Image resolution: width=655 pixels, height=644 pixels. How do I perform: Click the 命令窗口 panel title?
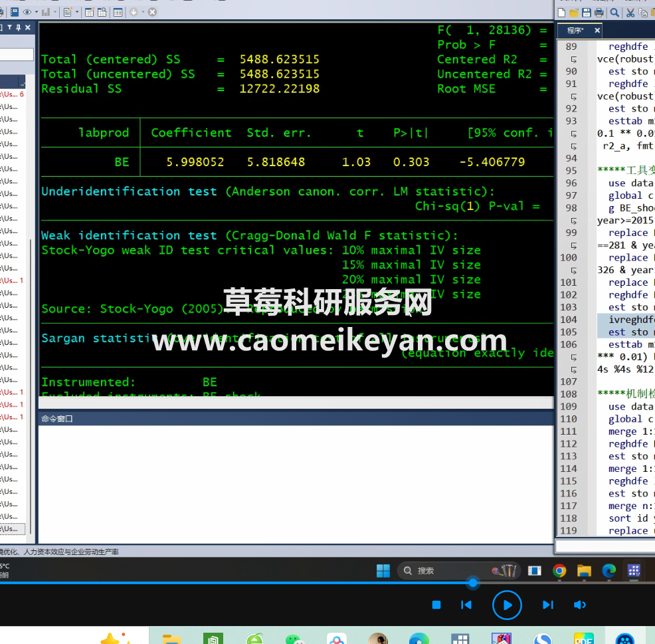coord(57,419)
